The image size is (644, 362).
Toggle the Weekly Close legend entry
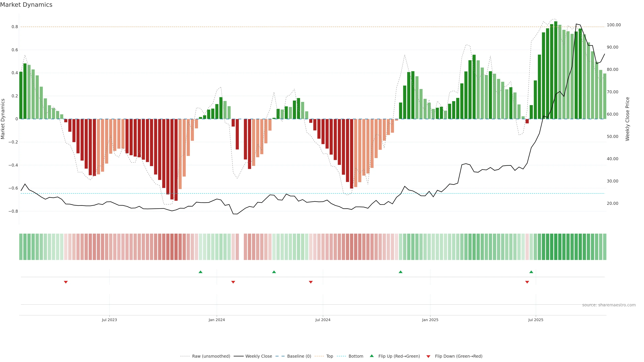[258, 356]
